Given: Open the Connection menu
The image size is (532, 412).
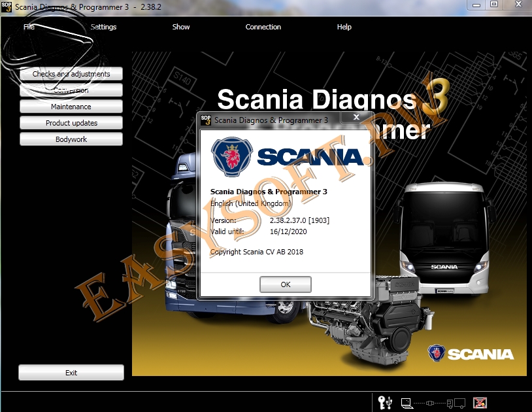Looking at the screenshot, I should (x=263, y=27).
